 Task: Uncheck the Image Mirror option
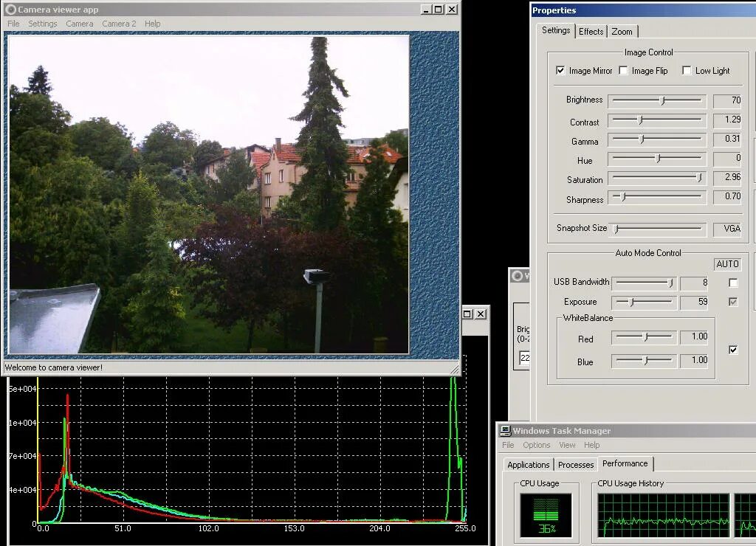[x=561, y=70]
